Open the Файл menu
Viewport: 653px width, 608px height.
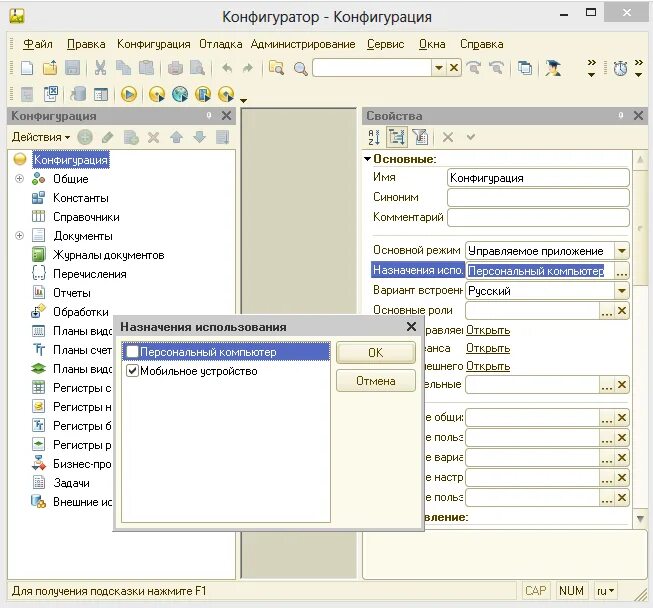tap(37, 44)
